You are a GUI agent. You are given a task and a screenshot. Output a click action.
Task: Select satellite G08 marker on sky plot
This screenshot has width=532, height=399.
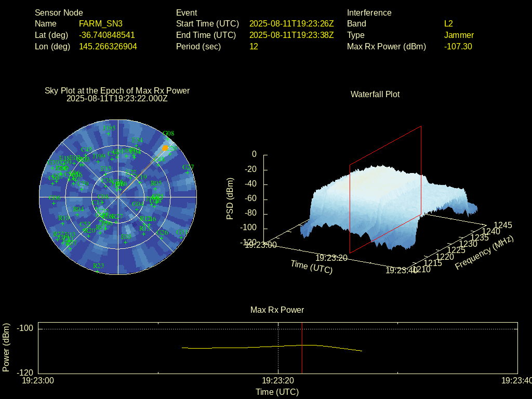tap(168, 139)
